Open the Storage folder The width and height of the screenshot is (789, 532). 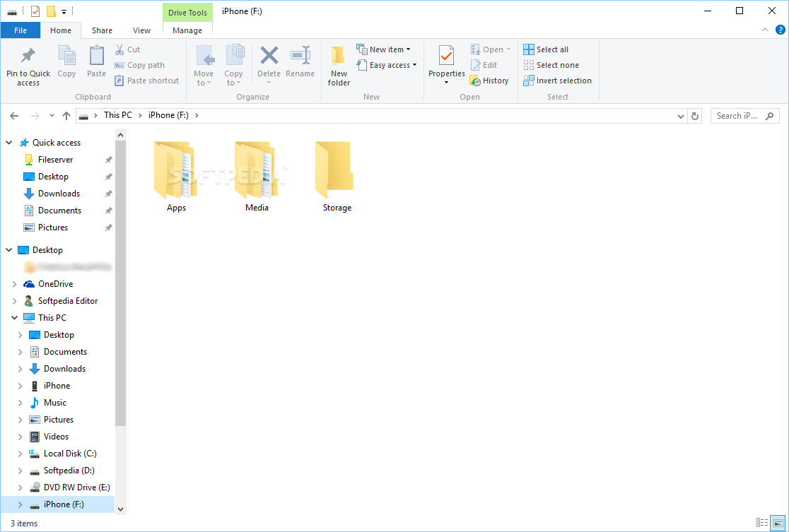tap(337, 177)
